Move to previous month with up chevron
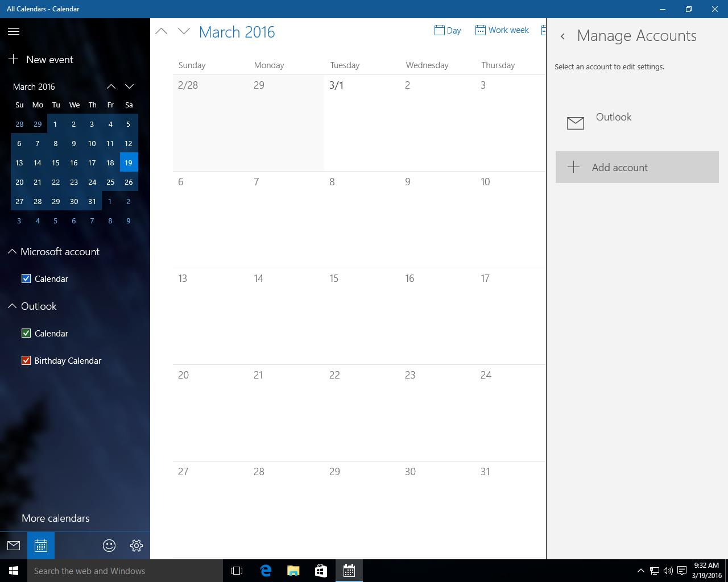Viewport: 728px width, 582px height. pos(162,31)
